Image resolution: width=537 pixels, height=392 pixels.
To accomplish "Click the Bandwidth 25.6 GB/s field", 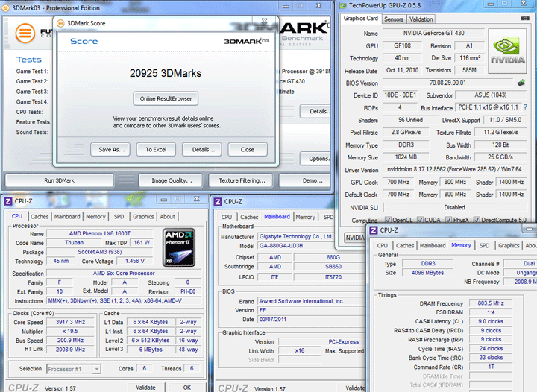I will [x=500, y=157].
